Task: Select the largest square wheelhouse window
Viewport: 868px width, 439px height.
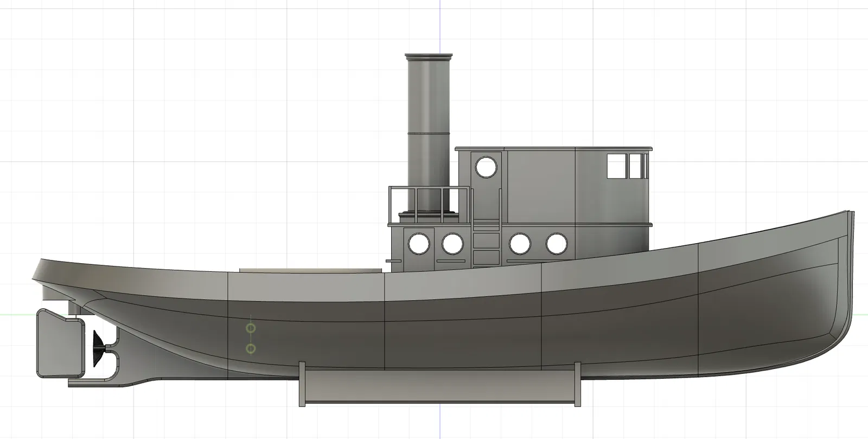Action: (x=617, y=166)
